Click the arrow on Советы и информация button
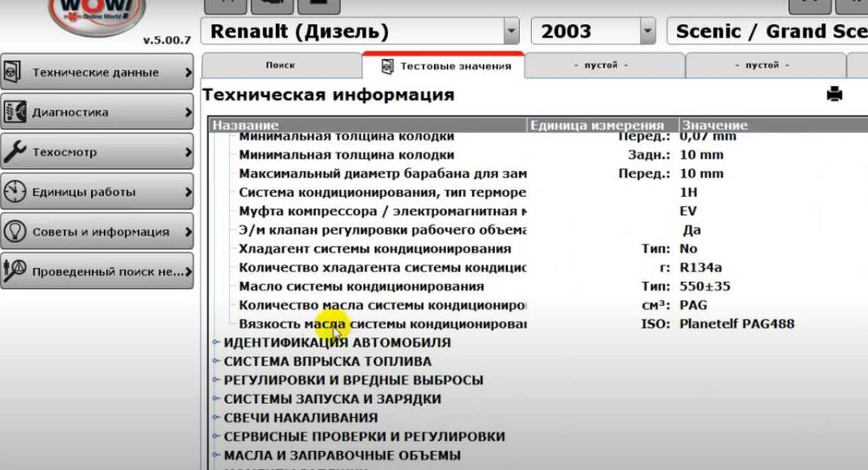This screenshot has height=470, width=868. pos(188,232)
